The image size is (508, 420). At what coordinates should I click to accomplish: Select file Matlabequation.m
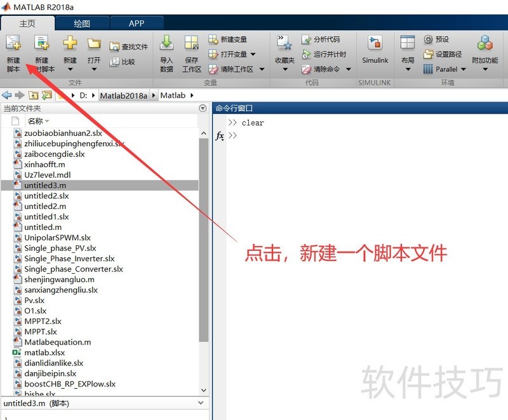[58, 342]
